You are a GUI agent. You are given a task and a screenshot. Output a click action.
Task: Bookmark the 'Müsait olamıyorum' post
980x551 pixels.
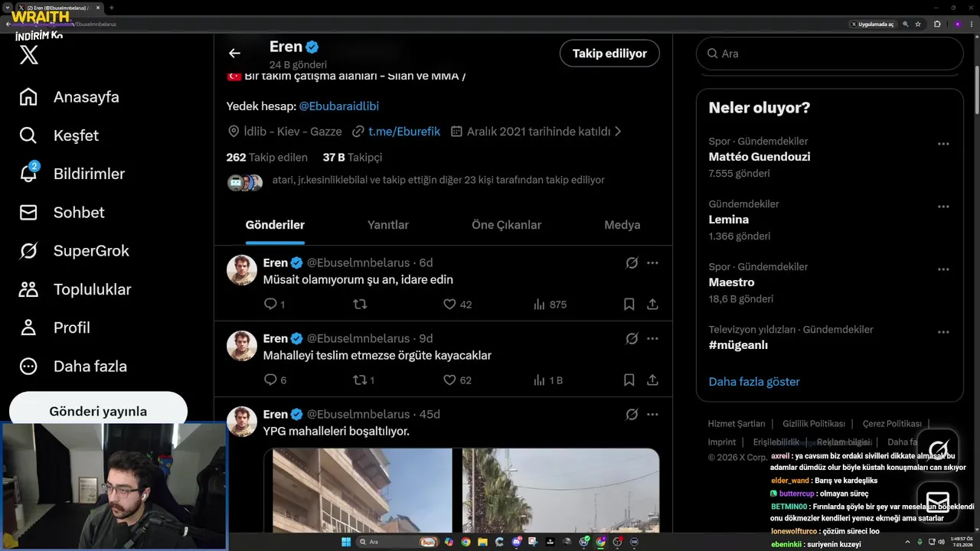(629, 305)
